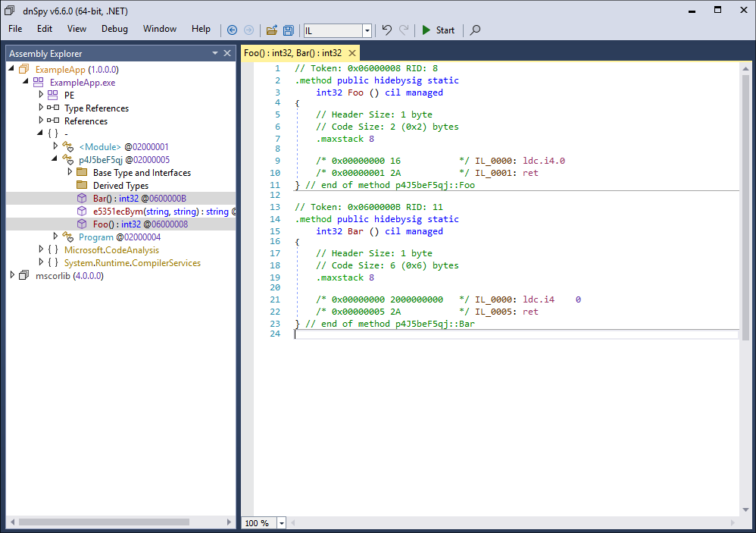Viewport: 756px width, 533px height.
Task: Click the ExampleApp assembly icon
Action: coord(24,70)
